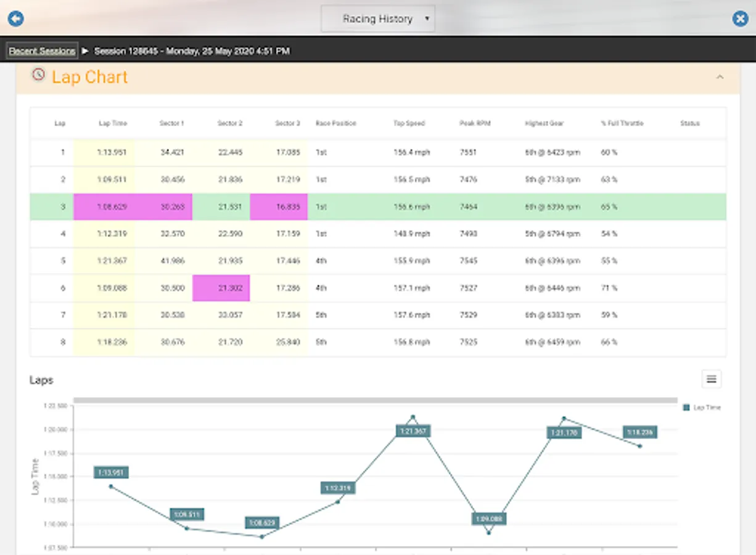Select the highlighted lap 3 row
The width and height of the screenshot is (756, 555).
coord(377,207)
